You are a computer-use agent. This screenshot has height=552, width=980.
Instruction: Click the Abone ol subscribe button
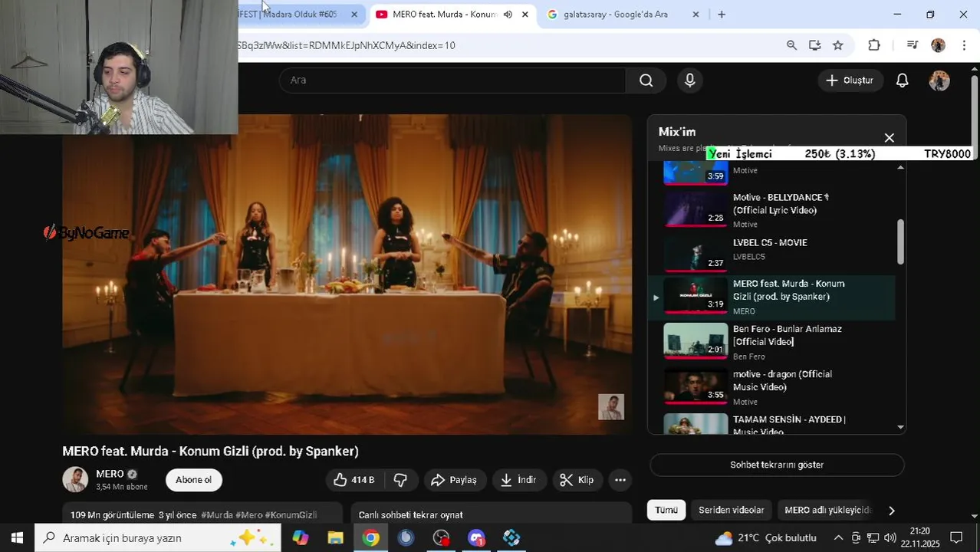(193, 480)
